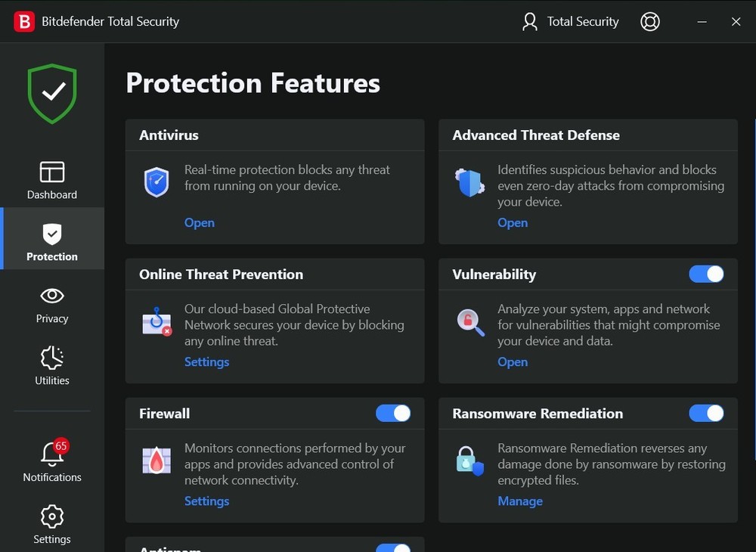Open the Antivirus shield icon
756x552 pixels.
(x=156, y=181)
